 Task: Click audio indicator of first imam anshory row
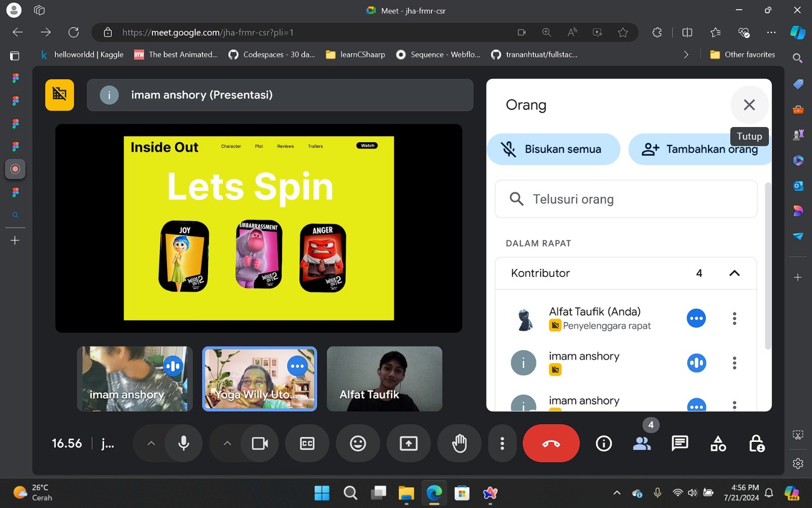(x=696, y=363)
